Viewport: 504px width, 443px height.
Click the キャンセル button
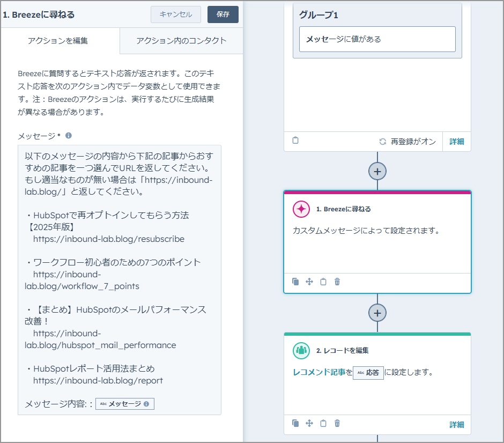click(175, 14)
